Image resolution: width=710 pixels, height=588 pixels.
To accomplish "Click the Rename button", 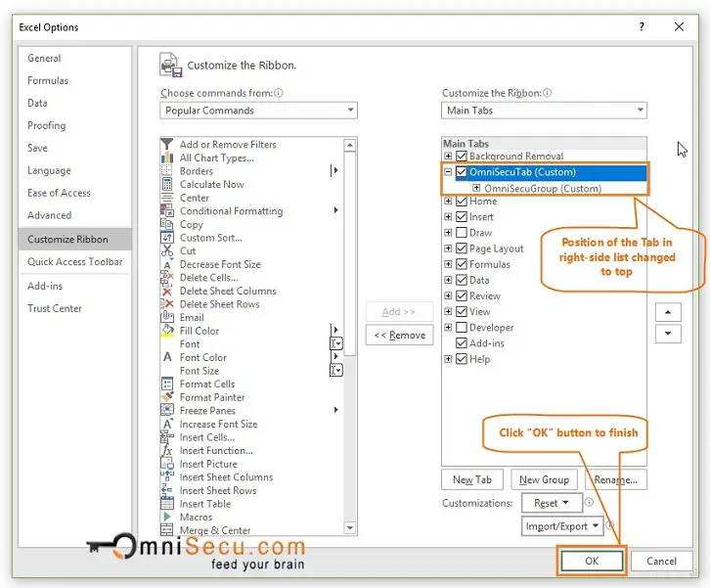I will 616,479.
